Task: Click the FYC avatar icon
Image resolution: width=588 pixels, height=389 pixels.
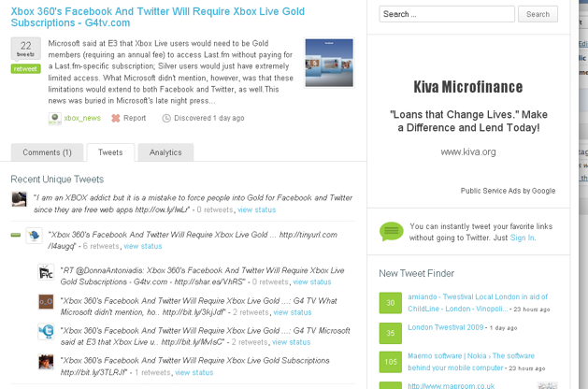Action: pos(46,272)
